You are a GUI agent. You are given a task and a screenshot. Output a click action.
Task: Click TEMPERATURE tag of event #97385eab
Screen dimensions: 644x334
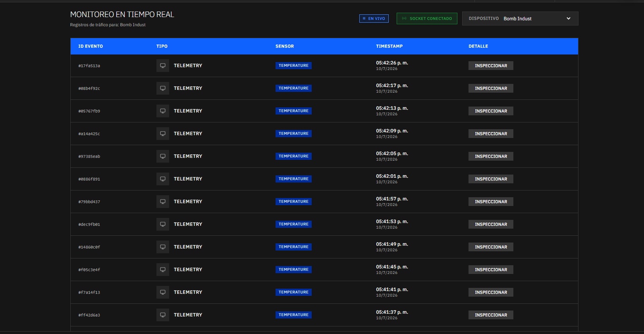pos(293,156)
